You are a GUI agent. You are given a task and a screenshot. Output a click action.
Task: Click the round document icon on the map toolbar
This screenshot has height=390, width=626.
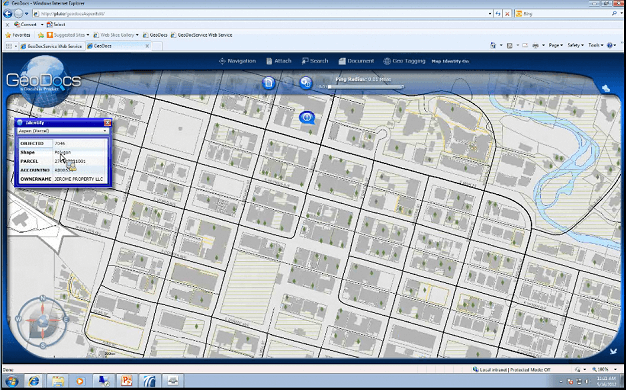click(x=269, y=83)
